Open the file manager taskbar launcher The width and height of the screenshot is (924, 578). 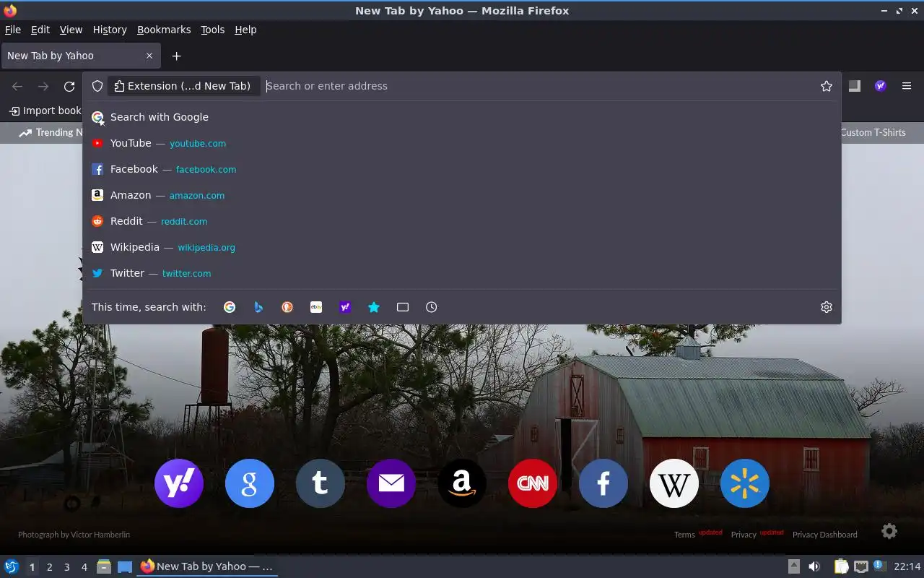click(x=104, y=566)
